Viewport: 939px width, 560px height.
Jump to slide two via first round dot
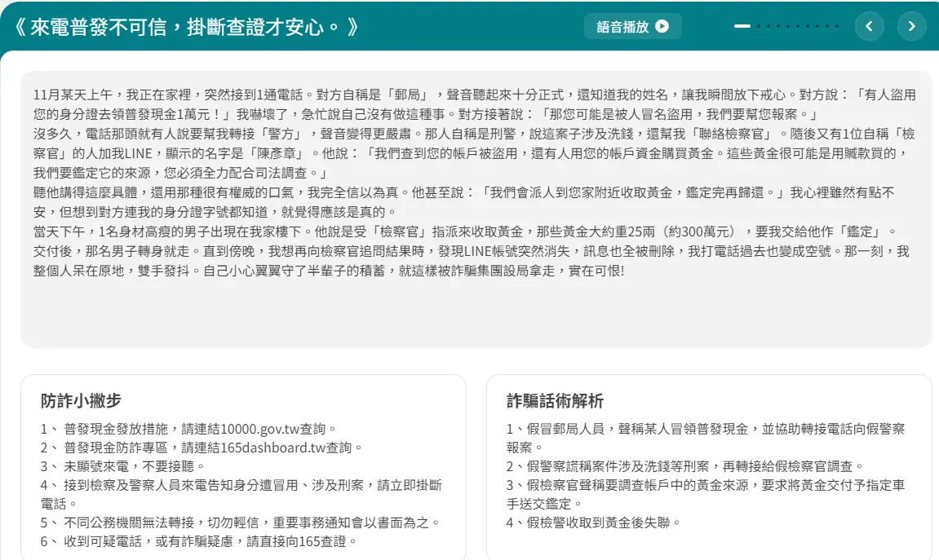coord(759,26)
